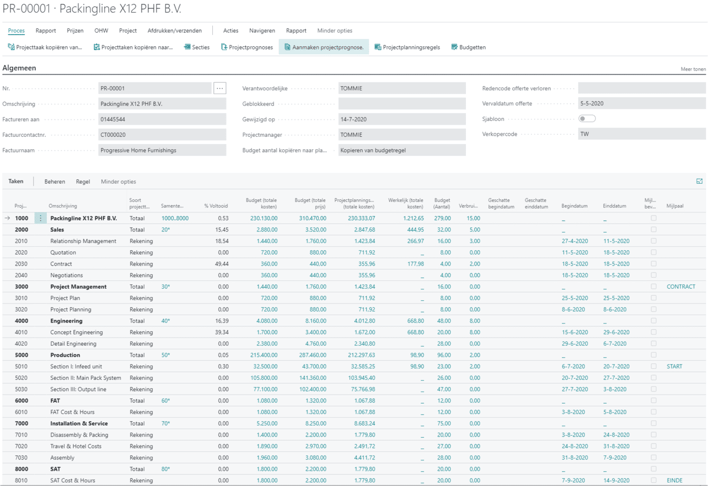Image resolution: width=708 pixels, height=486 pixels.
Task: Open the Prijzen menu
Action: tap(75, 31)
